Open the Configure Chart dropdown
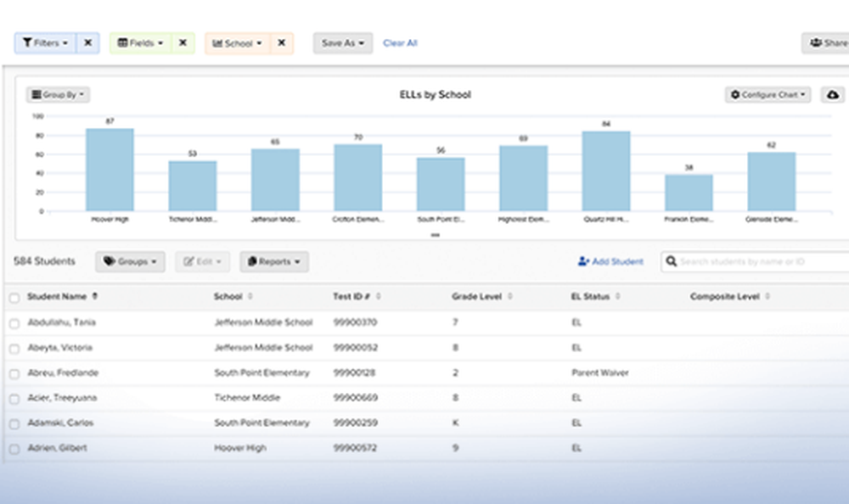This screenshot has width=849, height=504. click(767, 95)
